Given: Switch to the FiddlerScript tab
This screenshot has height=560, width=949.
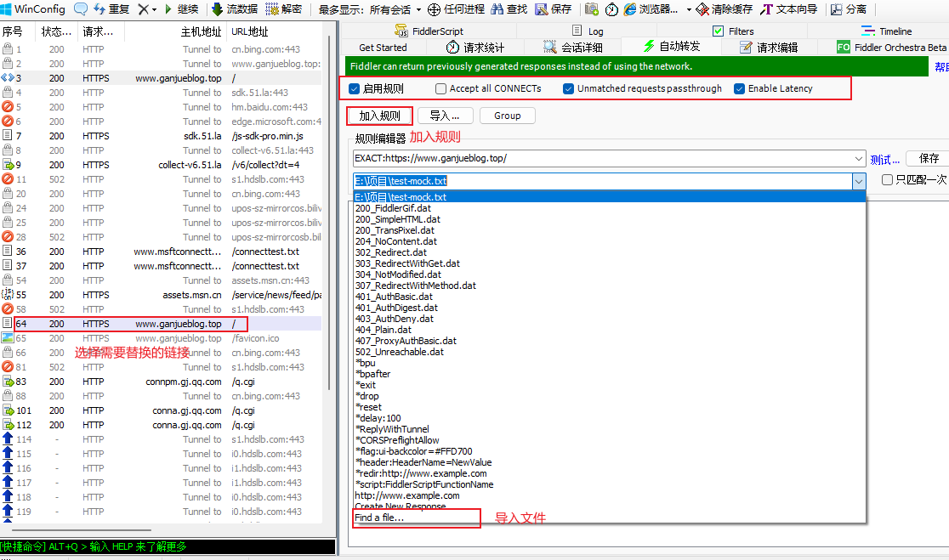Looking at the screenshot, I should point(429,31).
